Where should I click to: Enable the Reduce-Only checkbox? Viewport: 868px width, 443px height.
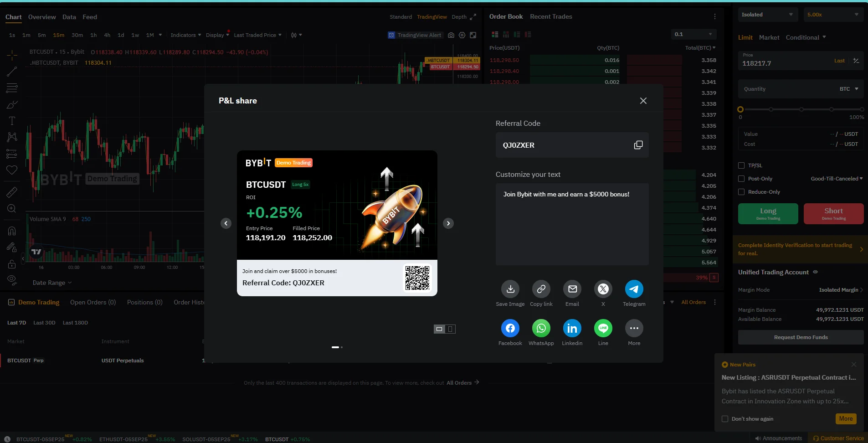(741, 192)
